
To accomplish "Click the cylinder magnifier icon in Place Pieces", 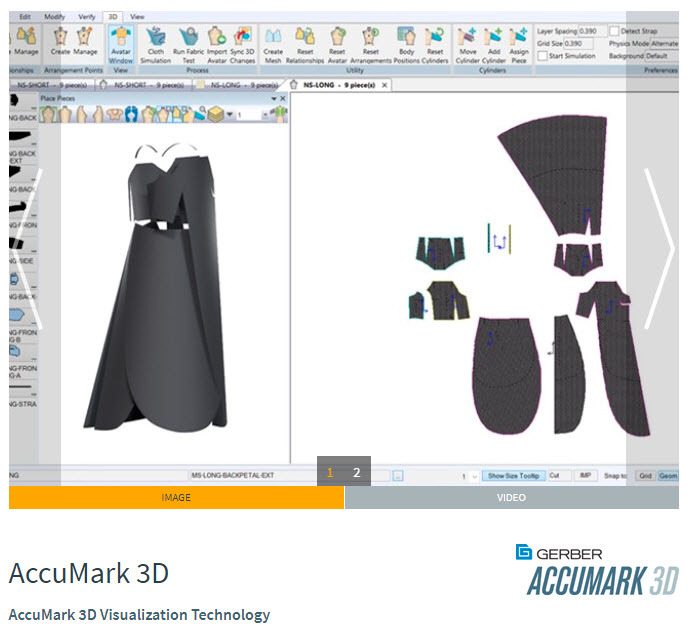I will (200, 114).
